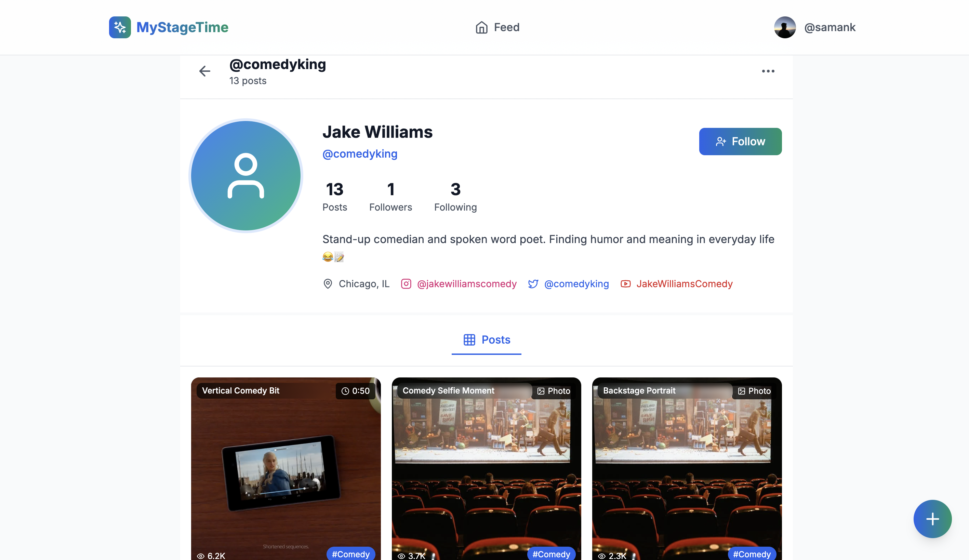View the Following count list
969x560 pixels.
pos(455,197)
